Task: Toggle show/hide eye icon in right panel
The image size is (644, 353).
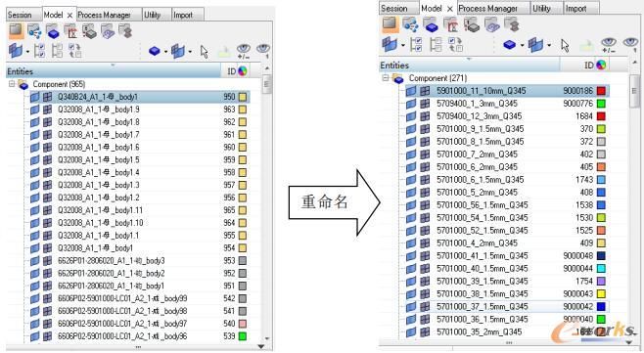Action: point(608,44)
